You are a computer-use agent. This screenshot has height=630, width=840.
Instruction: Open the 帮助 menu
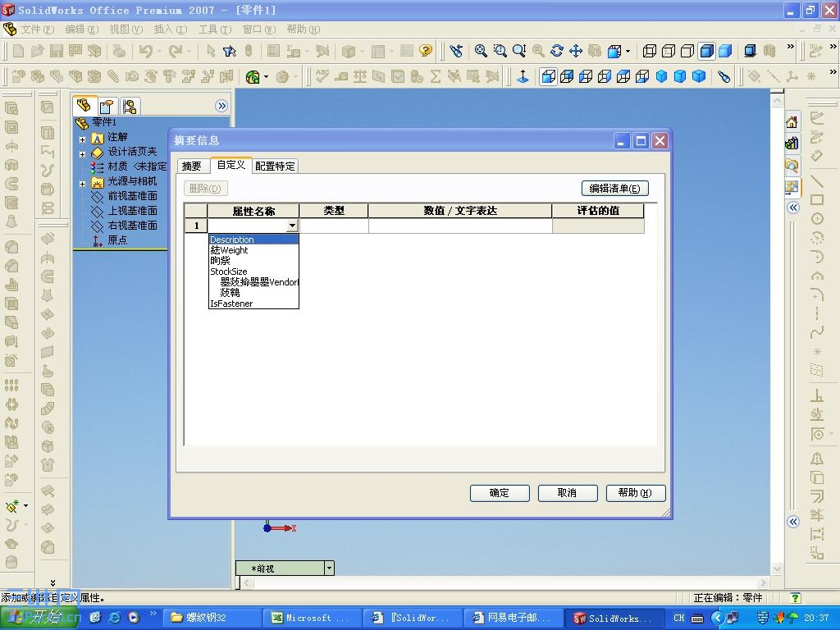tap(304, 29)
